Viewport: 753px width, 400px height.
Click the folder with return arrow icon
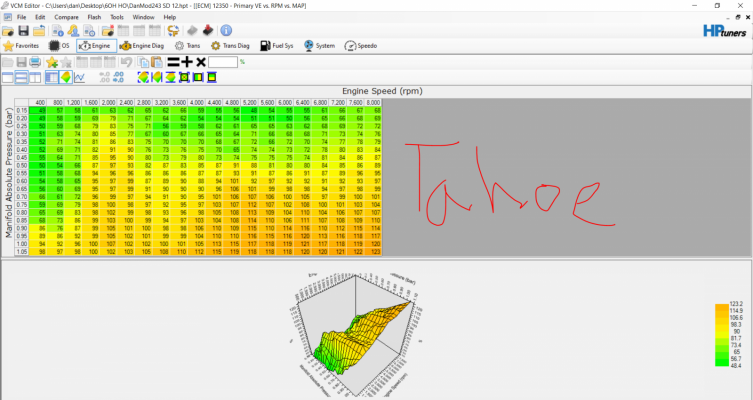pyautogui.click(x=39, y=31)
